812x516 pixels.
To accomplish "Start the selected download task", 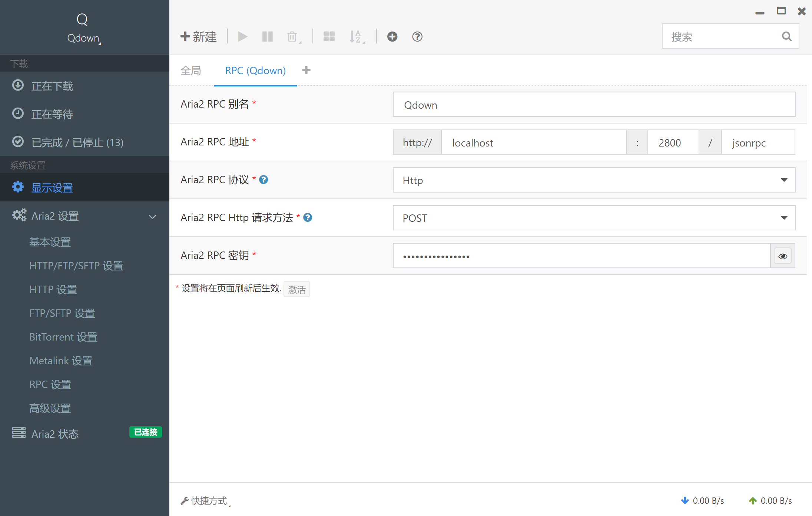I will point(243,36).
